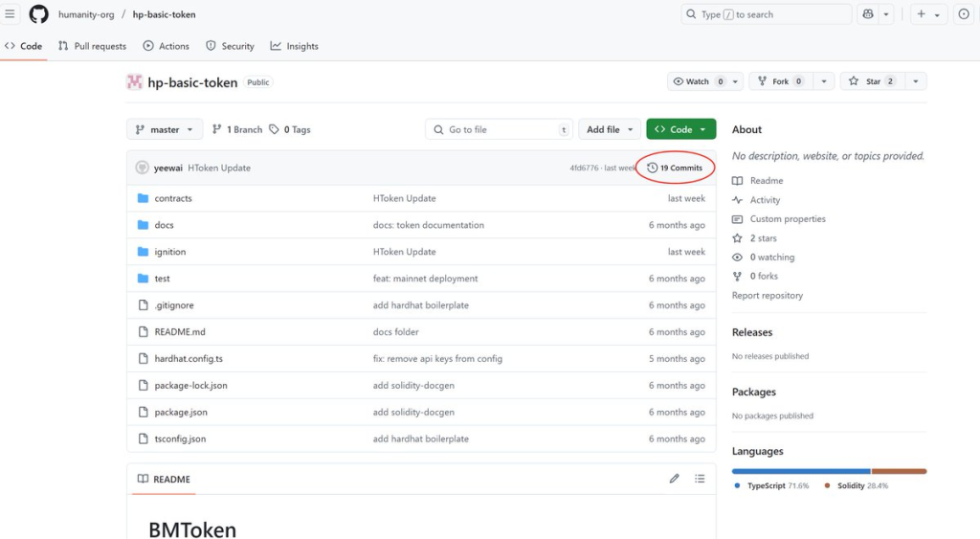Click the pencil edit README icon
Viewport: 980px width, 539px height.
pos(674,479)
